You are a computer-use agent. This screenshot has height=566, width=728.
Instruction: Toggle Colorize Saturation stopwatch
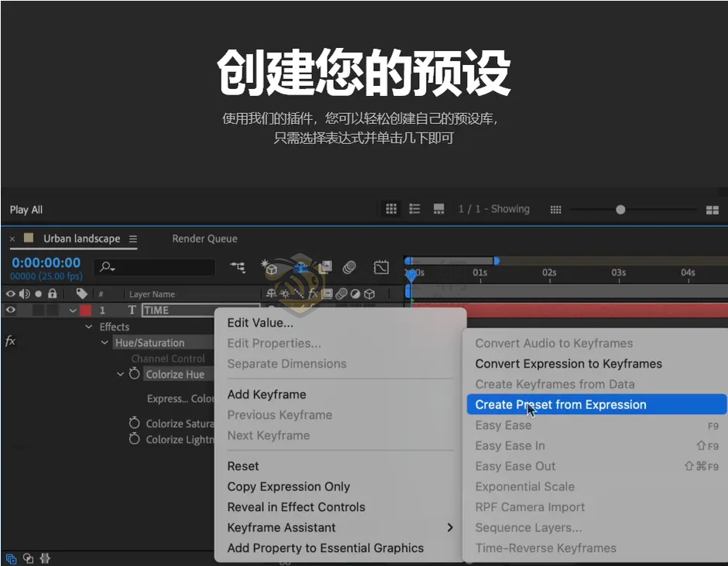[x=134, y=423]
